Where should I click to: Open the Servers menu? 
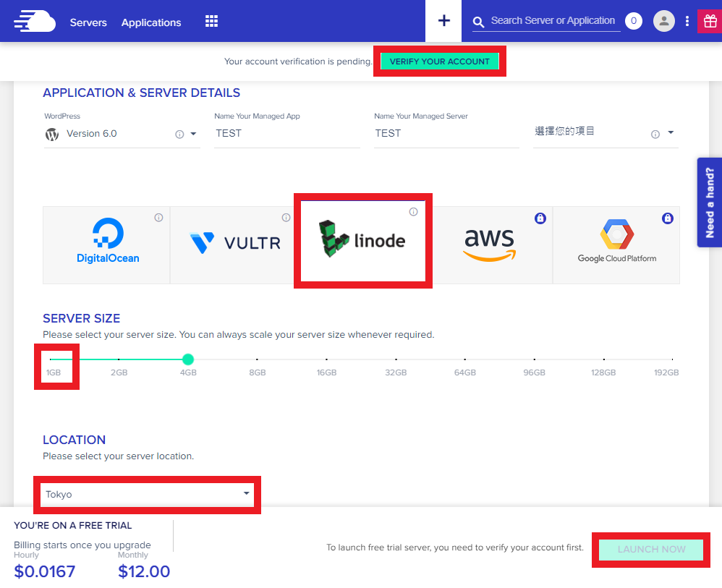(88, 22)
